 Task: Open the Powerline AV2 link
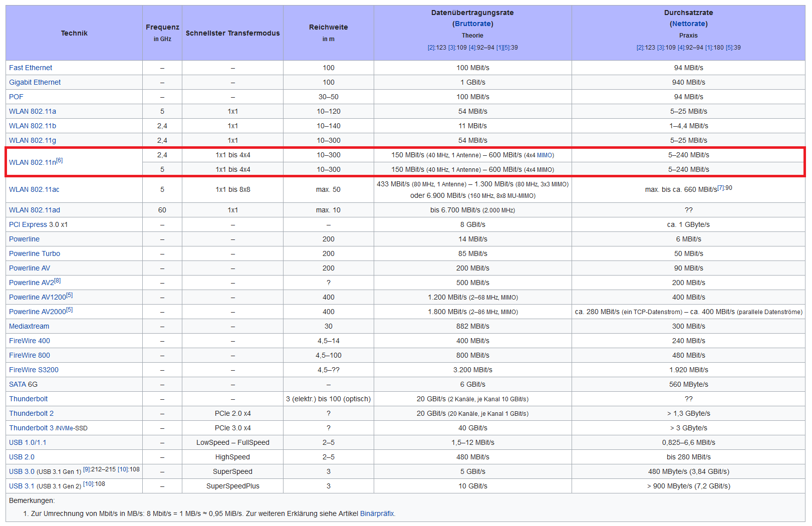31,283
